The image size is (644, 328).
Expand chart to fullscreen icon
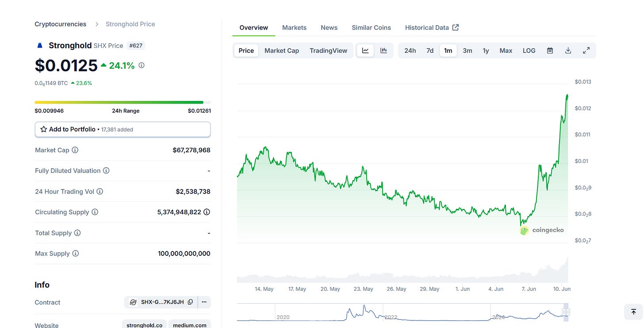click(x=586, y=50)
